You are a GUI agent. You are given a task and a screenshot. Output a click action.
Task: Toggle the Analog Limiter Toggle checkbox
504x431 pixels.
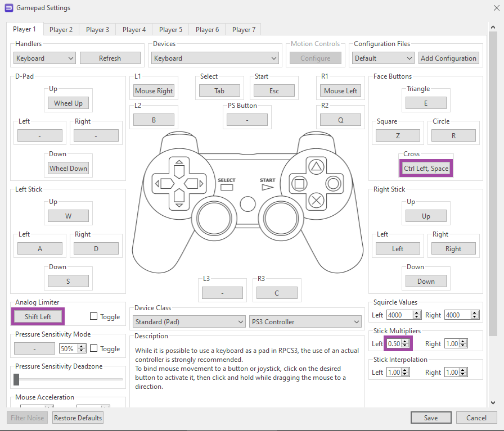[x=93, y=316]
